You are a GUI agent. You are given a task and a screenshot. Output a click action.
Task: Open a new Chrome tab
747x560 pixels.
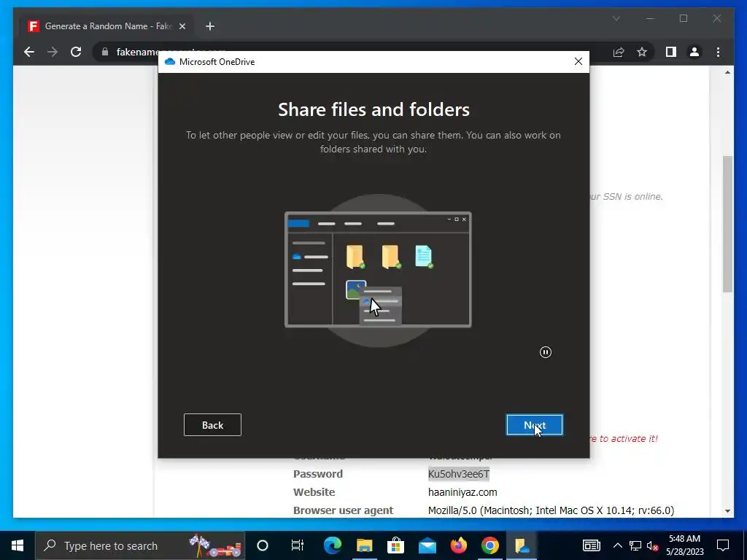point(210,26)
